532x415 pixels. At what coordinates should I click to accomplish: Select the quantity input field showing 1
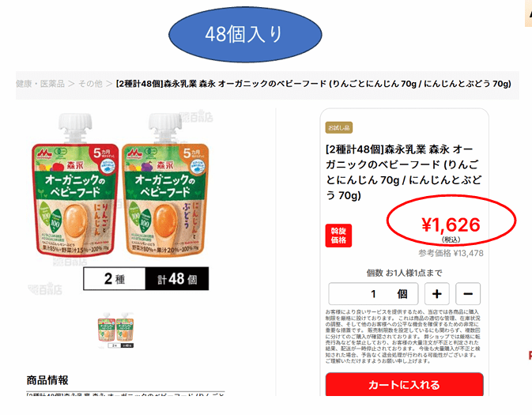[x=373, y=294]
